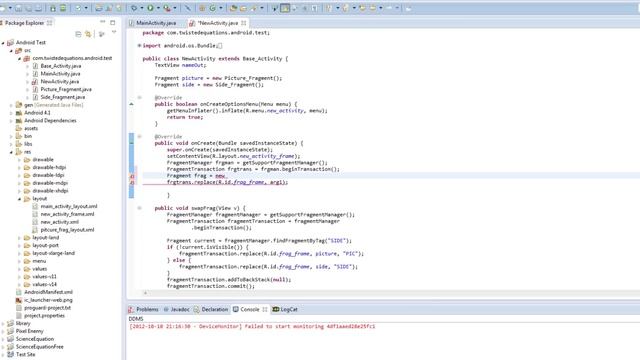Toggle Link with Editor in Package Explorer
The width and height of the screenshot is (640, 360).
pyautogui.click(x=88, y=34)
